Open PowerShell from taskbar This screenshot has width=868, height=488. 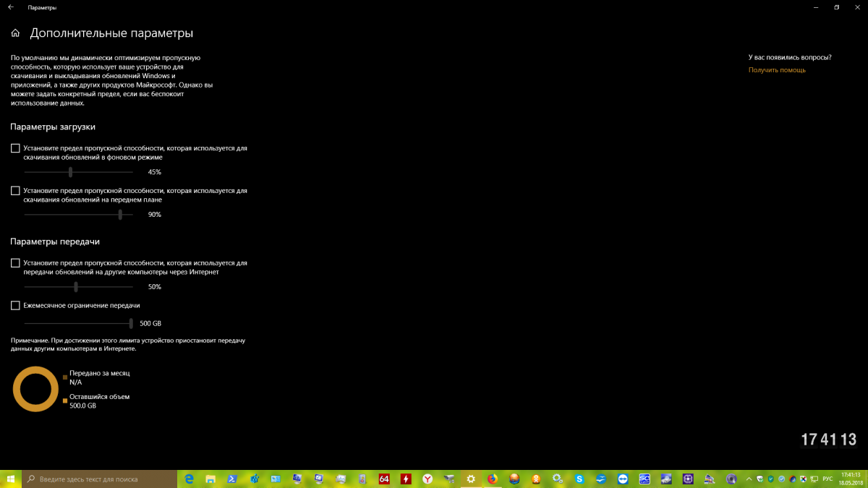coord(232,479)
